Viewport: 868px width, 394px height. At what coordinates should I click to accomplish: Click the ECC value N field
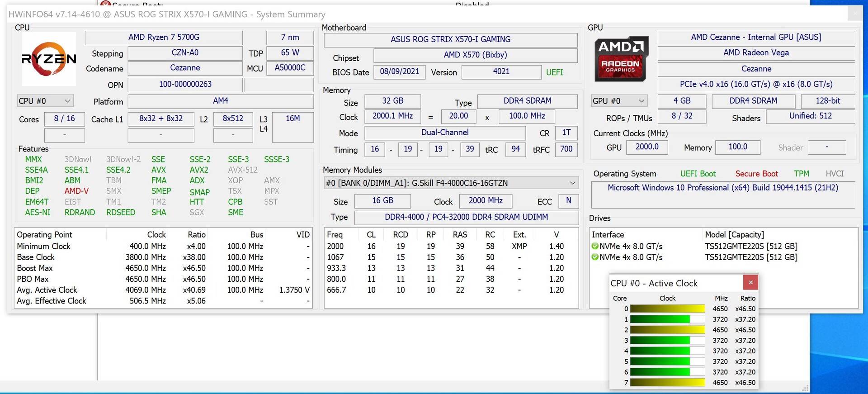pyautogui.click(x=569, y=201)
